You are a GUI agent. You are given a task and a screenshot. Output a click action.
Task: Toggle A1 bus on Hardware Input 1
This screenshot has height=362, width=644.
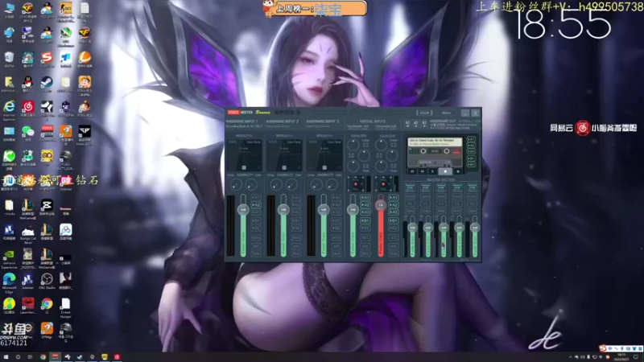256,197
